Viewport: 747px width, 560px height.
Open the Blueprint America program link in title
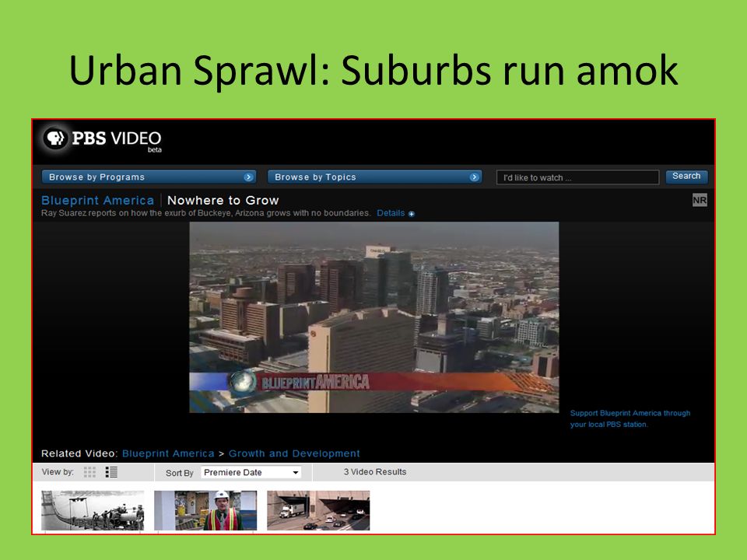(98, 201)
